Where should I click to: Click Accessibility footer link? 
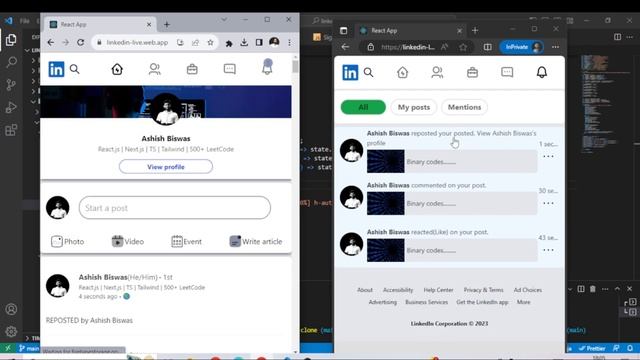pos(398,290)
